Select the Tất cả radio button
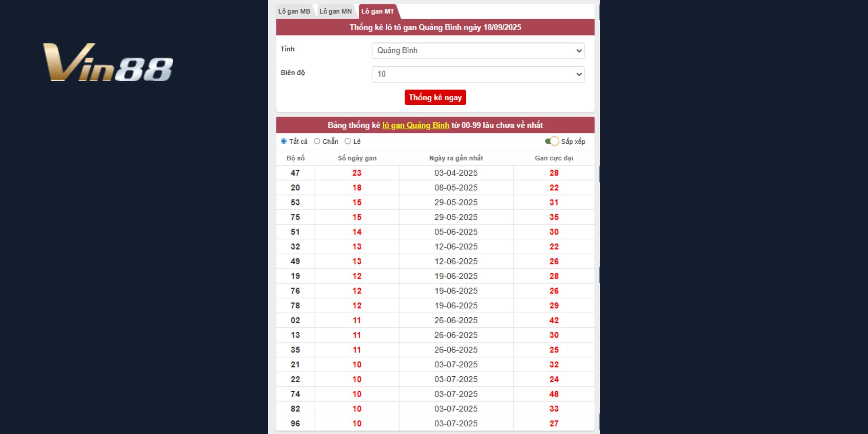The height and width of the screenshot is (434, 868). tap(284, 141)
